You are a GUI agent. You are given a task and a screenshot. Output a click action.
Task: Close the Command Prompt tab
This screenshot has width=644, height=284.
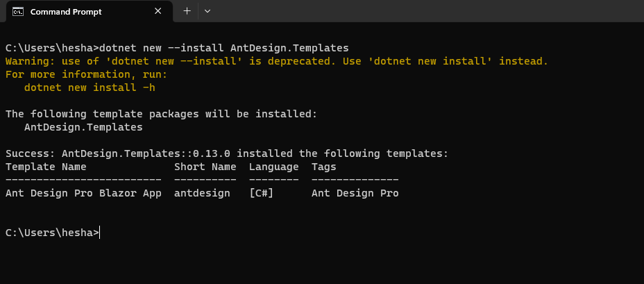(158, 12)
